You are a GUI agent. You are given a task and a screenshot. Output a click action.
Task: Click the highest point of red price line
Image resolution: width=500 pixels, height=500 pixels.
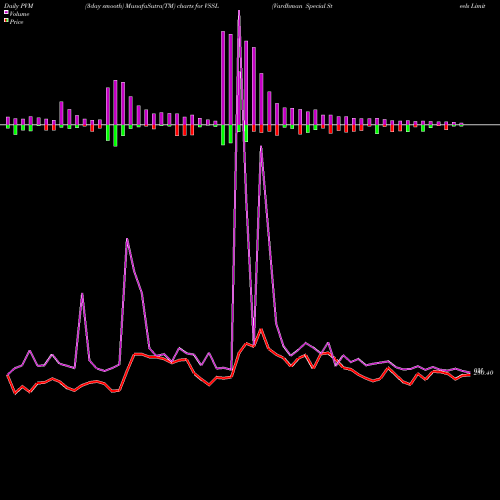click(x=261, y=329)
